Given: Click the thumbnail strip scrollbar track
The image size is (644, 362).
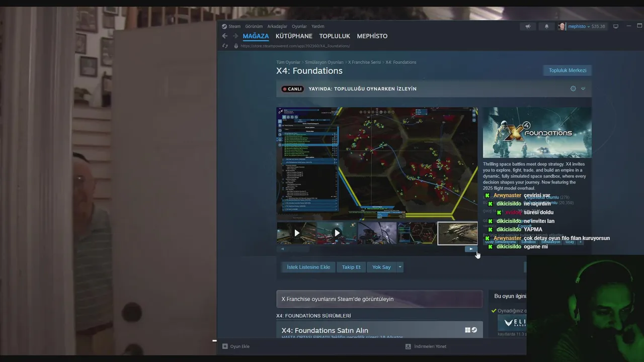Looking at the screenshot, I should point(376,249).
